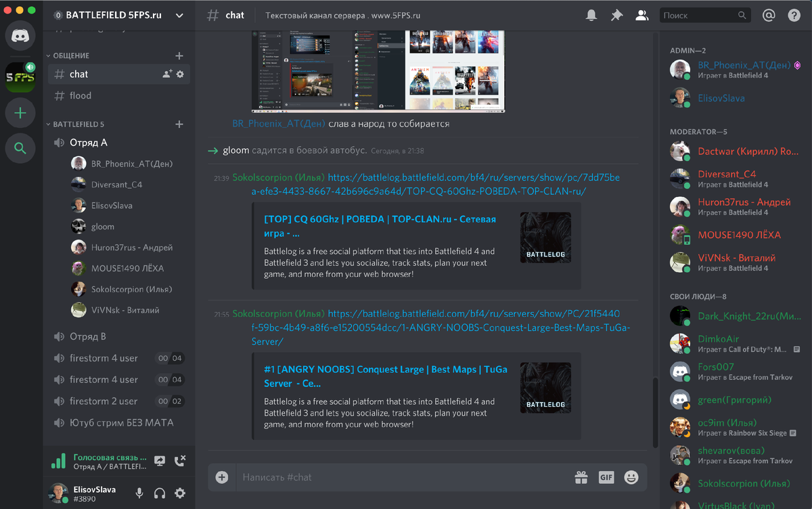The width and height of the screenshot is (812, 509).
Task: Open Dark_Knight_22ru member entry
Action: click(736, 315)
